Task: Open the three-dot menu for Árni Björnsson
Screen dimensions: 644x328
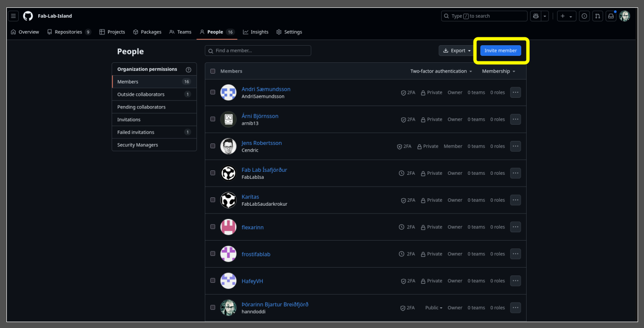Action: coord(515,119)
